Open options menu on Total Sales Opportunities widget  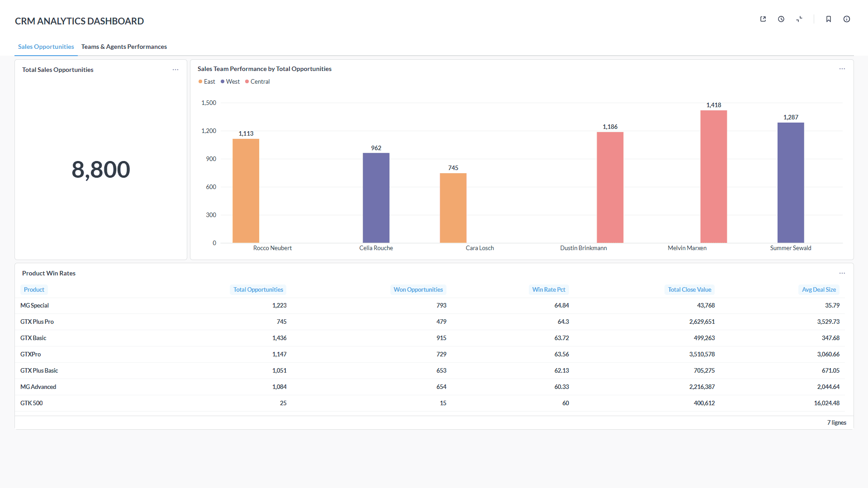[x=175, y=69]
